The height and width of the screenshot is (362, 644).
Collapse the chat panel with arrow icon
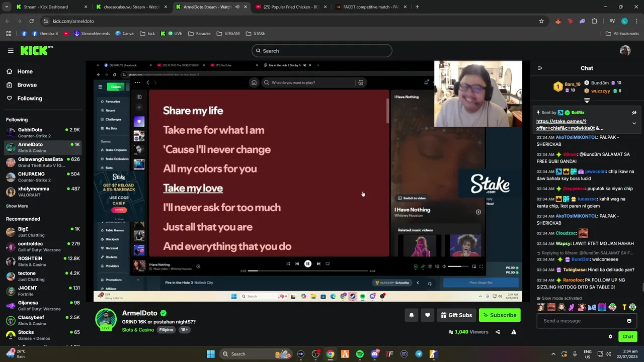pyautogui.click(x=540, y=68)
